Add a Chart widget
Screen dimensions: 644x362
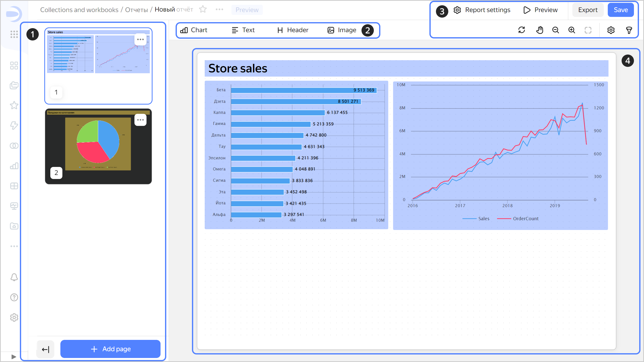click(x=194, y=30)
